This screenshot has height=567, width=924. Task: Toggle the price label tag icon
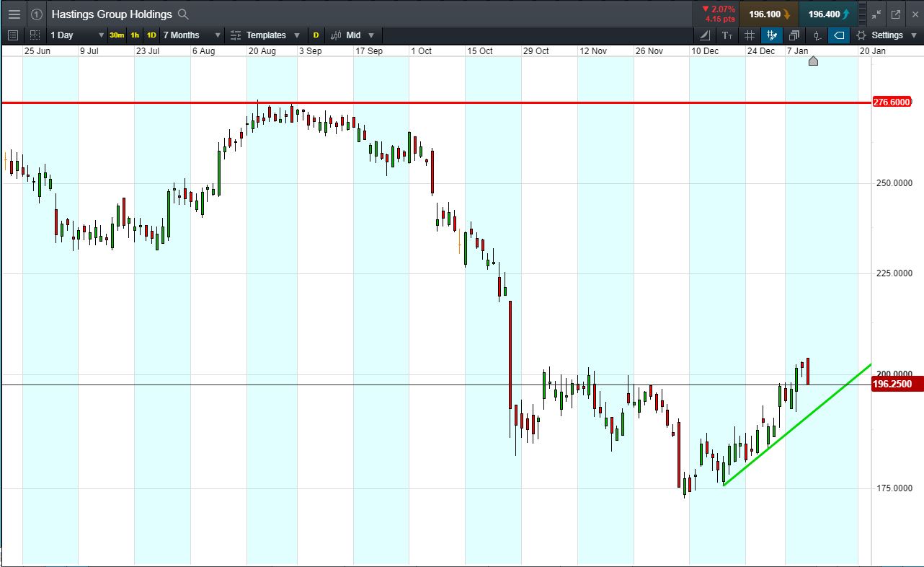[x=839, y=35]
